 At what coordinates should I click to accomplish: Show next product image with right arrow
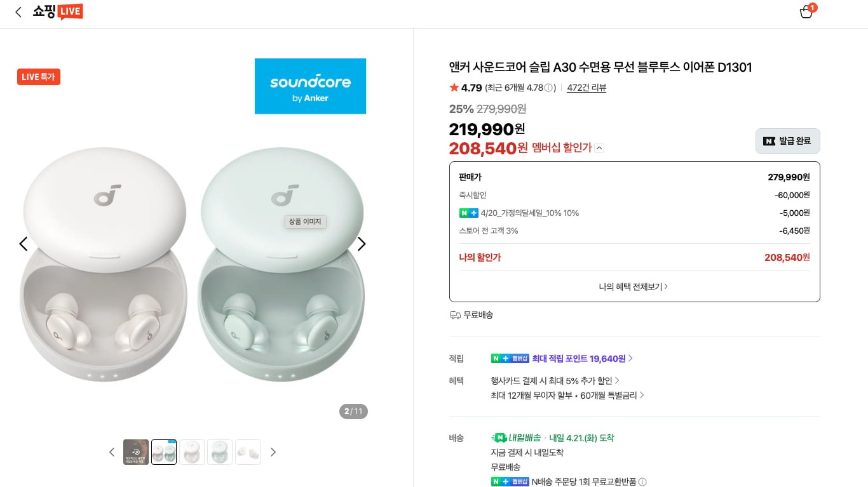[362, 244]
